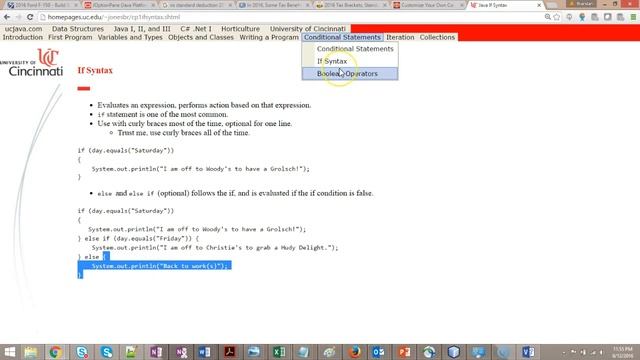
Task: Click the address bar showing homepages.uc.edu
Action: coord(290,17)
